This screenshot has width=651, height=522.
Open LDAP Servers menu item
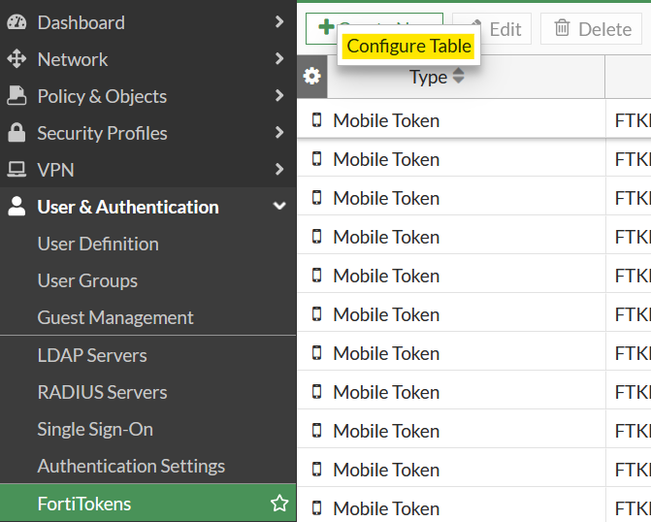pos(92,355)
